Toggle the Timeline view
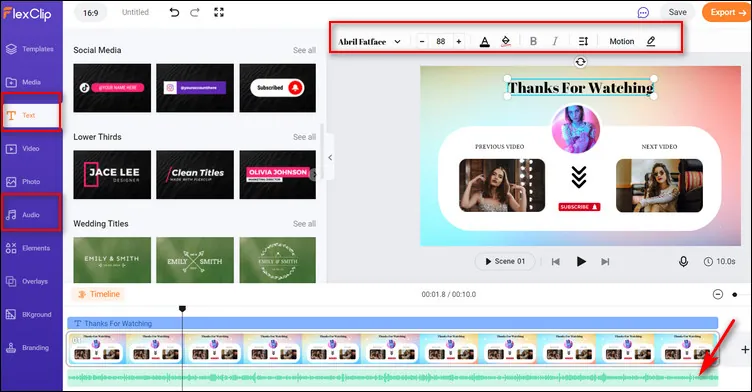This screenshot has height=392, width=752. tap(99, 294)
